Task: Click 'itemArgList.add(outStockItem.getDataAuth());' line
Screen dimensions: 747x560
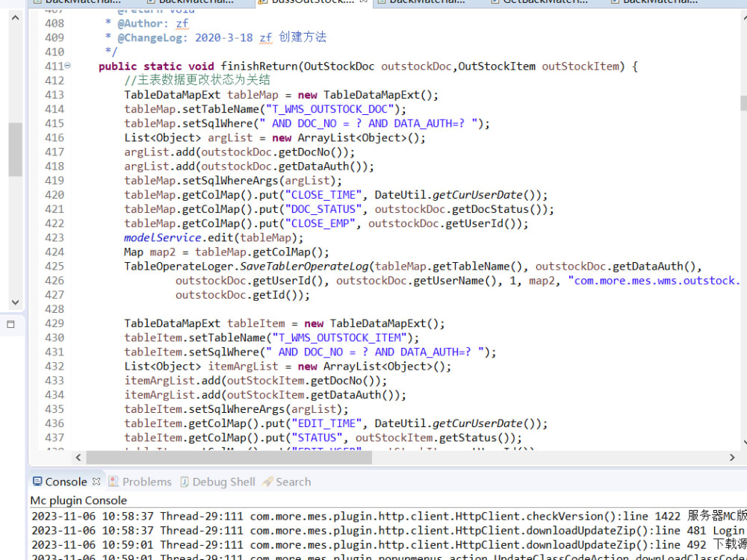Action: 265,395
